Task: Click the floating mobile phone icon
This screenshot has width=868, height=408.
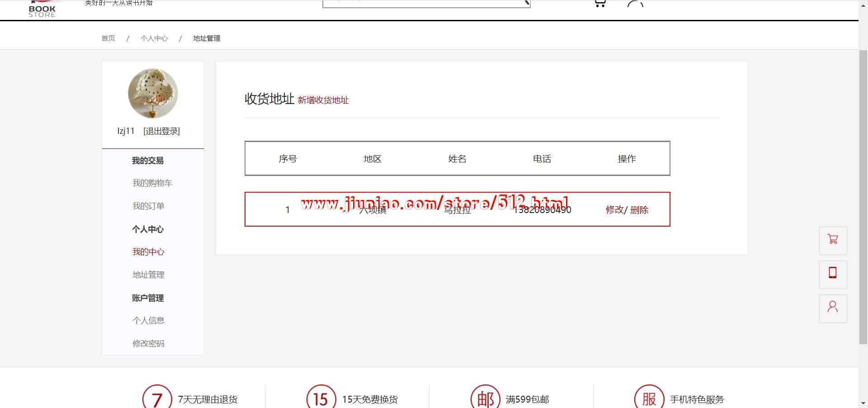Action: tap(833, 274)
